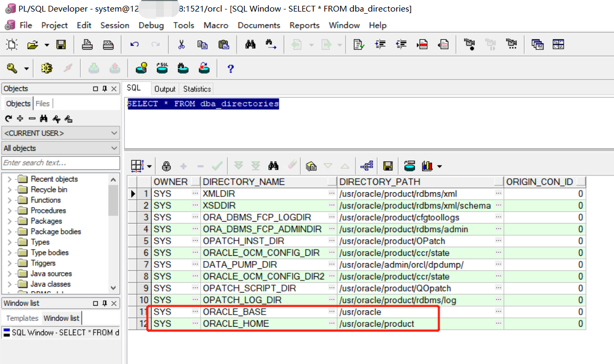Click the Paste clipboard icon

click(224, 45)
